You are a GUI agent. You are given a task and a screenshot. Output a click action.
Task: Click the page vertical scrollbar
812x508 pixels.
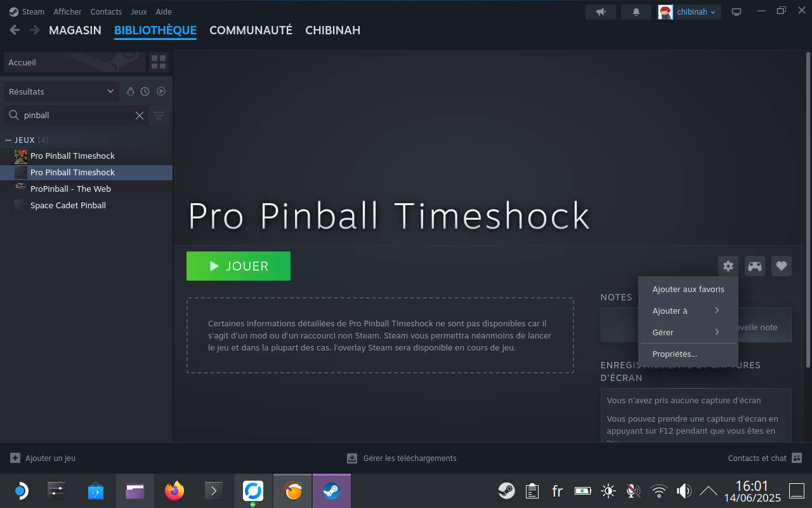click(x=808, y=210)
